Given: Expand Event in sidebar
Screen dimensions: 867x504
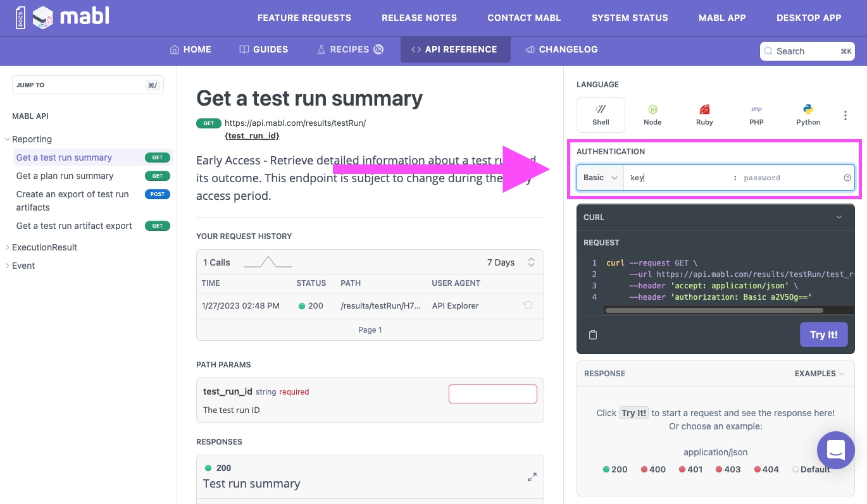Looking at the screenshot, I should point(20,266).
